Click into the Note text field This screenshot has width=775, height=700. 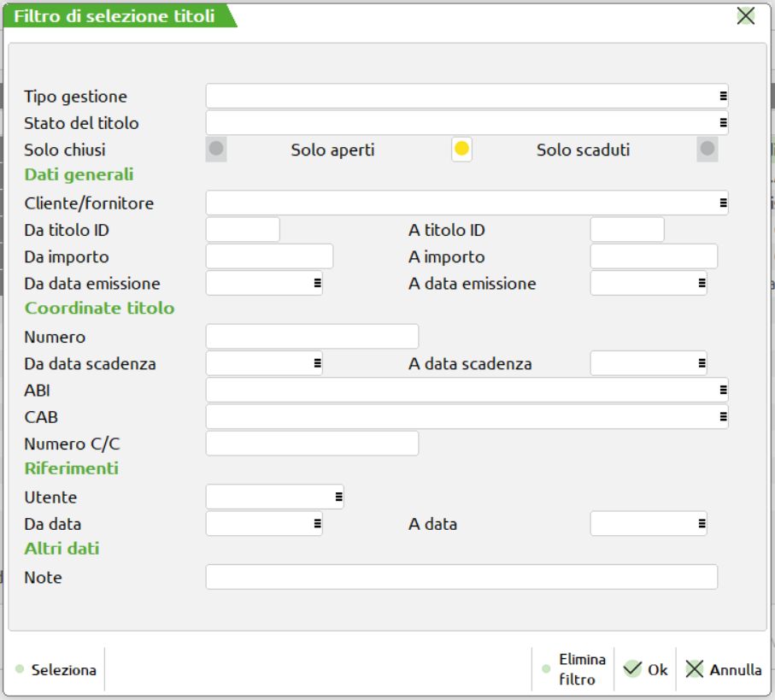tap(461, 577)
